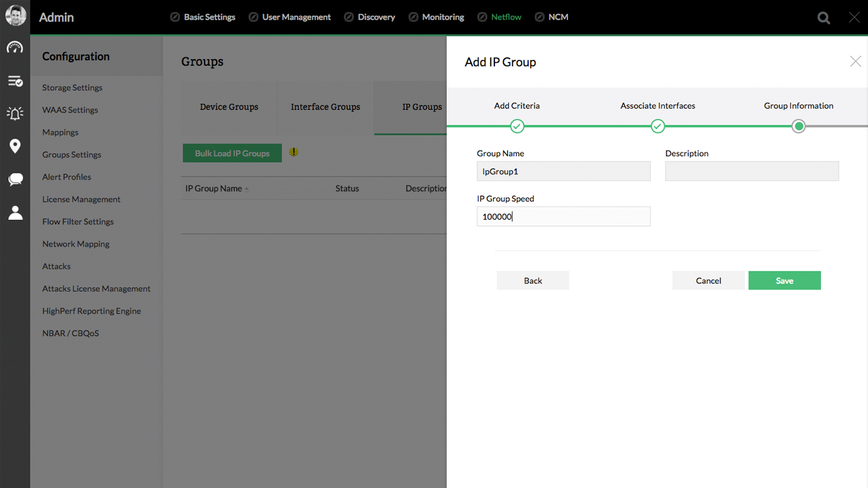This screenshot has width=868, height=488.
Task: Click the yellow warning icon beside Bulk Load
Action: tap(294, 152)
